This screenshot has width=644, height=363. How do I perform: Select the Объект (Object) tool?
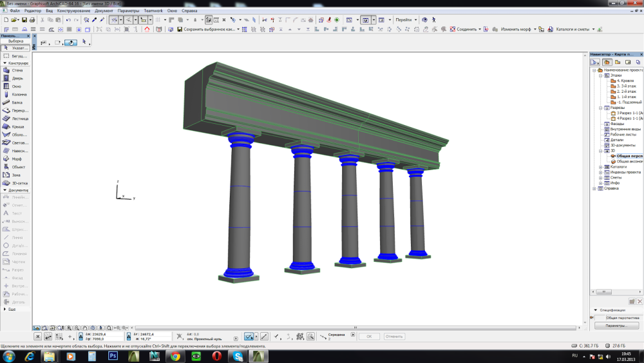tap(15, 167)
